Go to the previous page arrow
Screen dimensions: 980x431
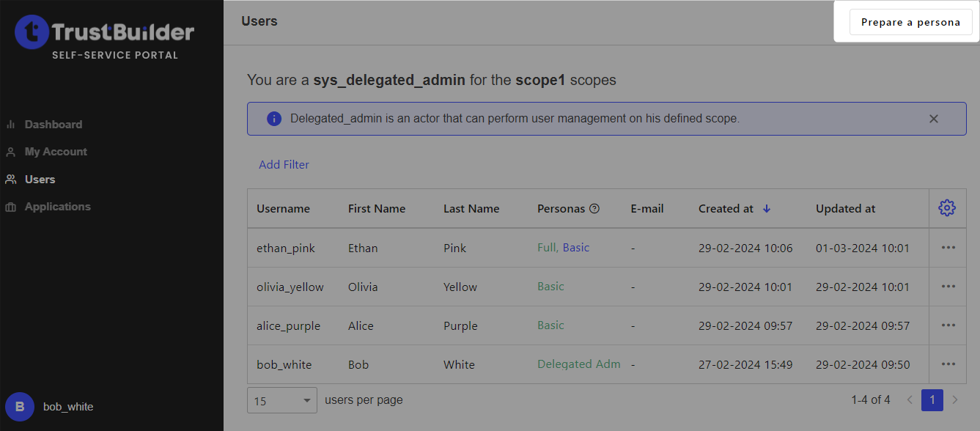tap(910, 400)
